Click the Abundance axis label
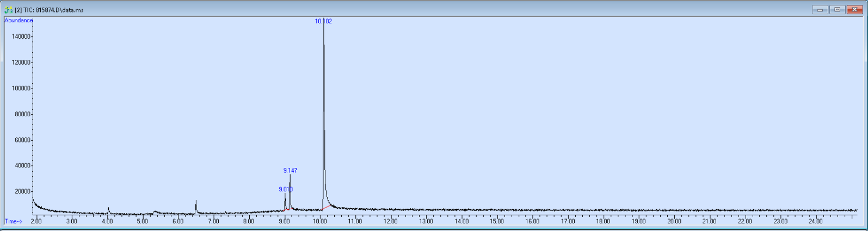 click(x=19, y=21)
